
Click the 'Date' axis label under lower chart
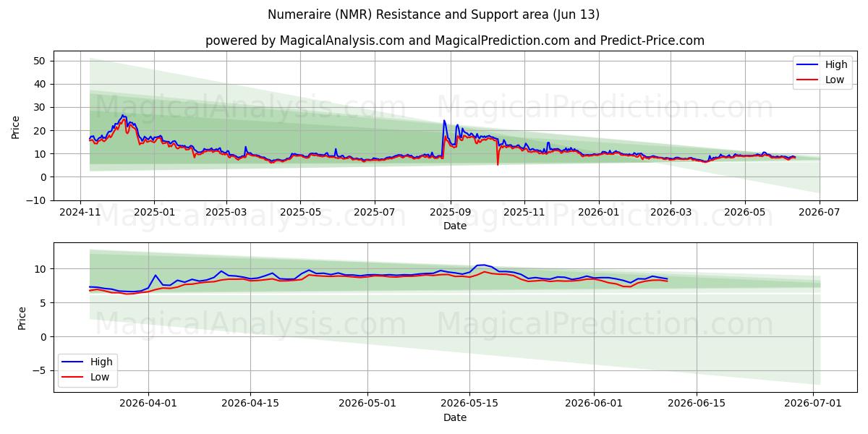(x=455, y=417)
